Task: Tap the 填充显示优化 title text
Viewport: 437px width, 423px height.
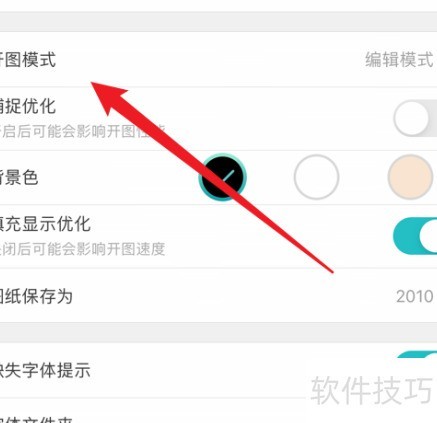Action: 45,224
